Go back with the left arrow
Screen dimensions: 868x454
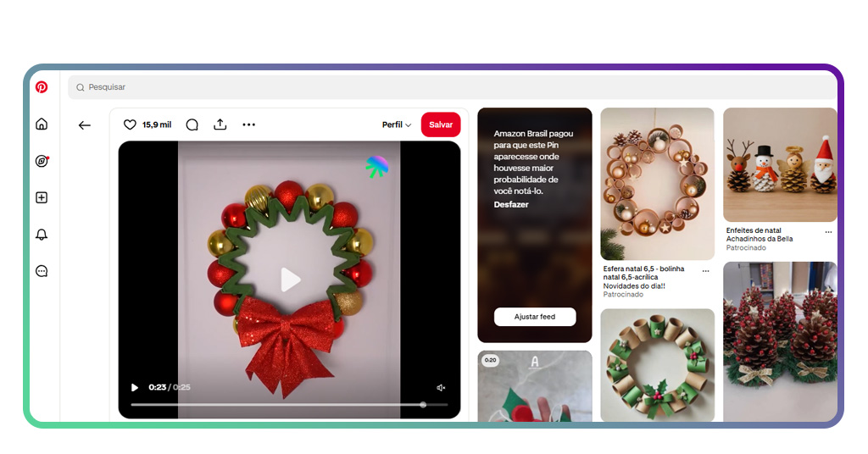85,125
